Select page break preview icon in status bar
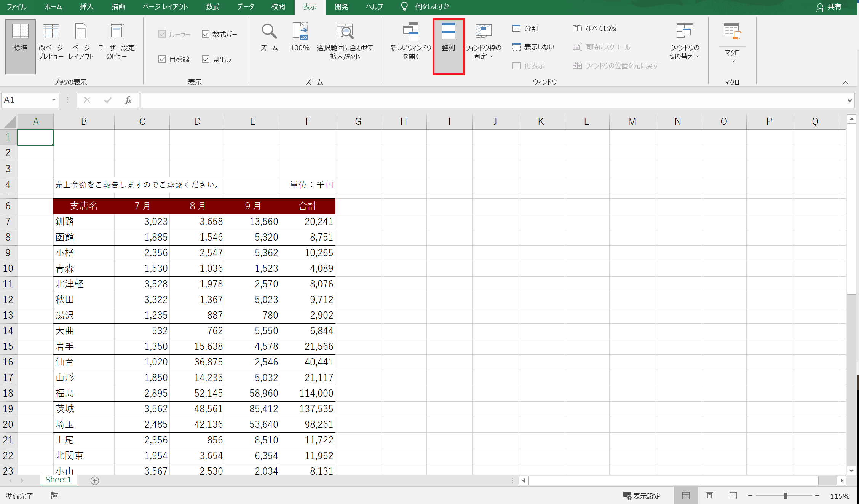859x504 pixels. click(733, 496)
